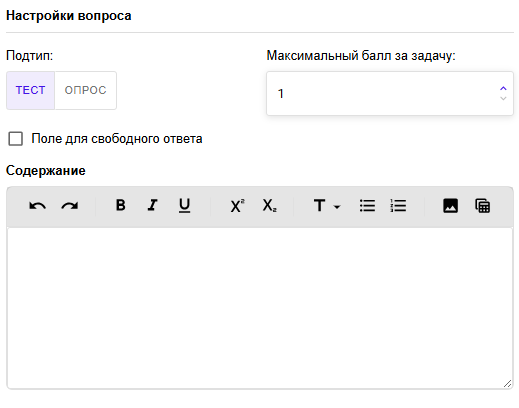This screenshot has width=519, height=408.
Task: Enable Поле для свободного ответа checkbox
Action: (15, 139)
